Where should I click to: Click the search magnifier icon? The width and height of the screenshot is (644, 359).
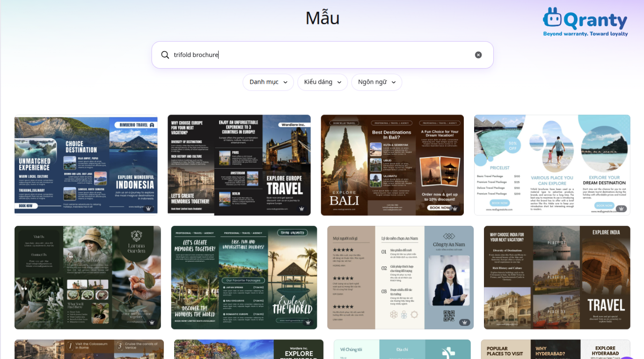click(x=165, y=55)
